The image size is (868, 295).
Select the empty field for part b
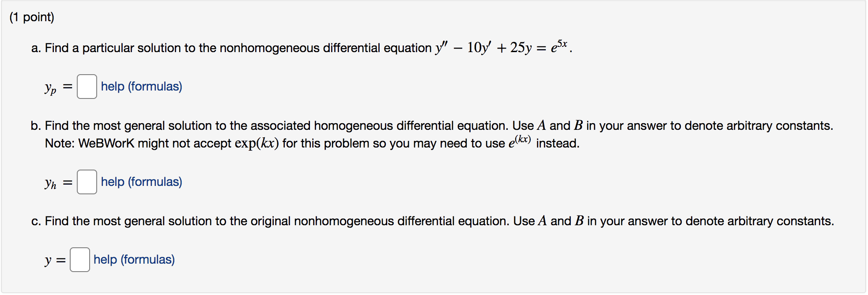(87, 182)
